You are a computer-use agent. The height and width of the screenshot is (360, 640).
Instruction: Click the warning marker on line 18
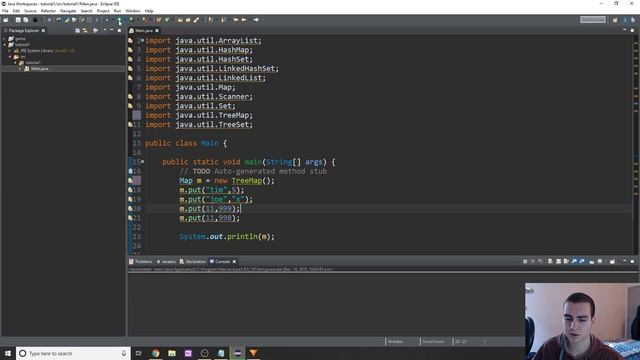click(130, 190)
